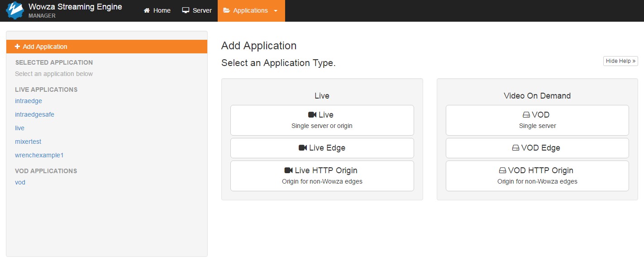Viewport: 644px width, 260px height.
Task: Collapse help with Hide Help button
Action: click(620, 61)
